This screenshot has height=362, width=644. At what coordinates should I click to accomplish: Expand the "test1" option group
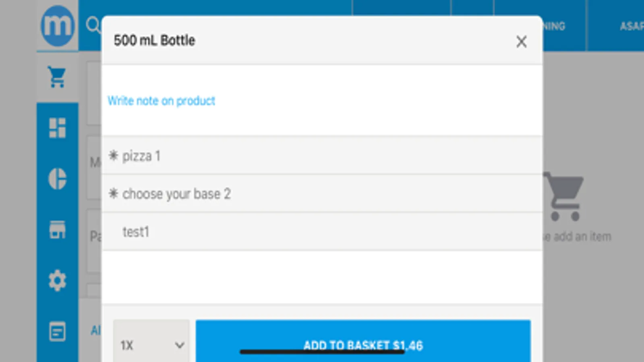321,232
